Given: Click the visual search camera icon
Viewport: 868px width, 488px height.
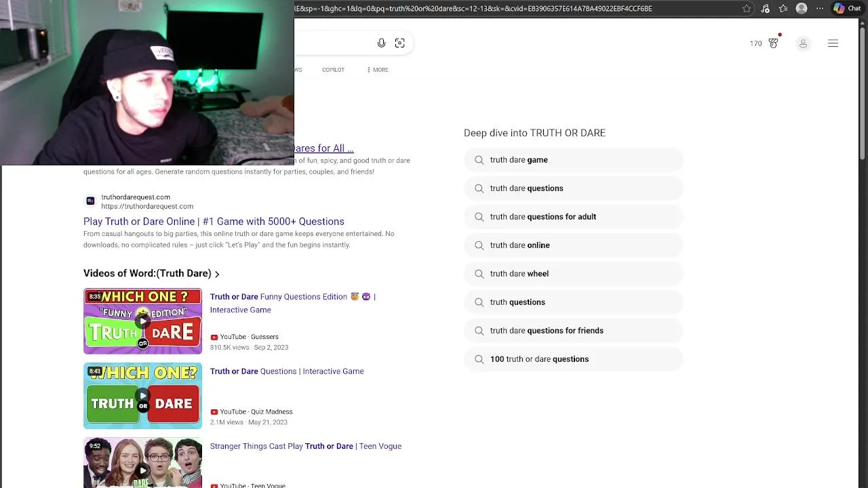Looking at the screenshot, I should point(399,43).
